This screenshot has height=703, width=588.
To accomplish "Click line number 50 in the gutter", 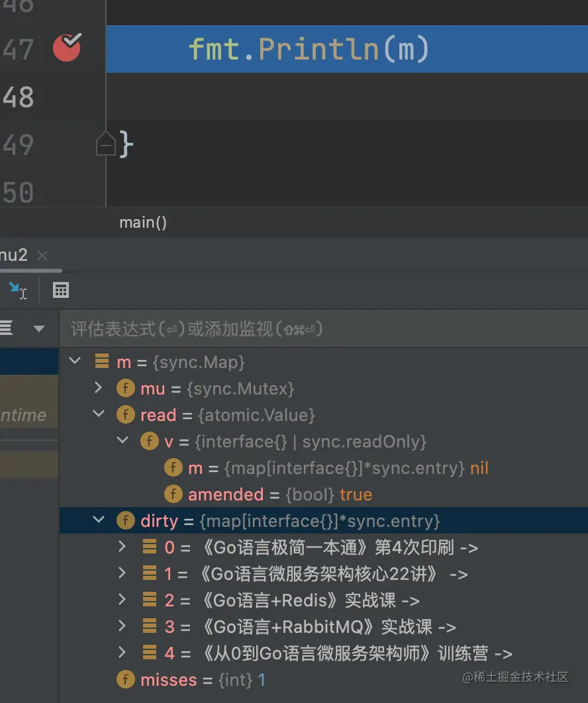I will point(18,193).
